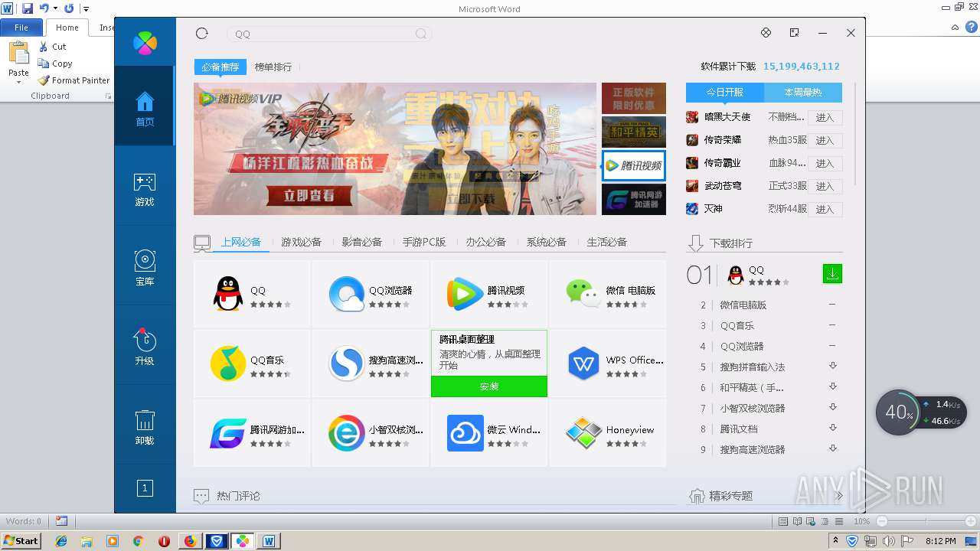Open 微信电脑版 in download ranking
The width and height of the screenshot is (980, 551).
(743, 305)
